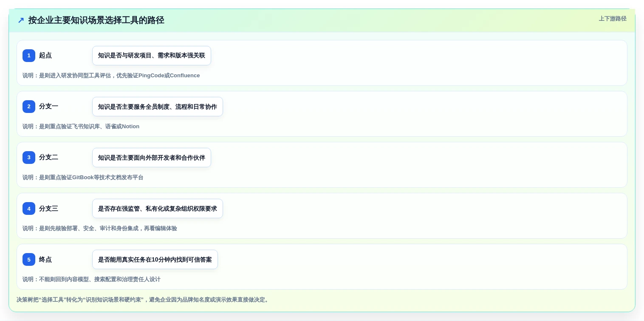Select the 是否能用真实任务在10分钟内找到可信答案 box
The width and height of the screenshot is (644, 321).
click(x=155, y=259)
